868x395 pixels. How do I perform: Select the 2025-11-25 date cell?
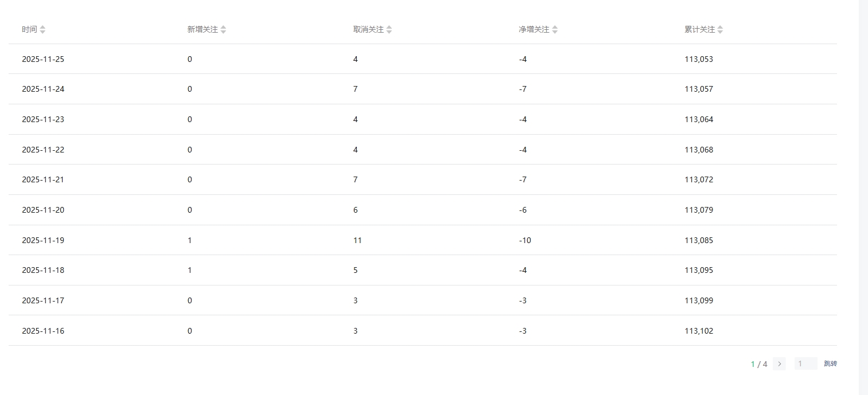point(43,59)
